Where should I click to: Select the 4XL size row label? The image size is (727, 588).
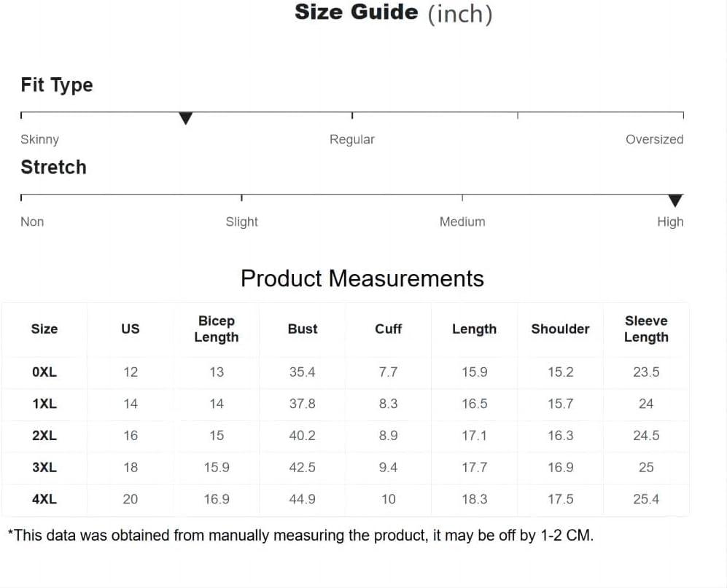point(44,499)
